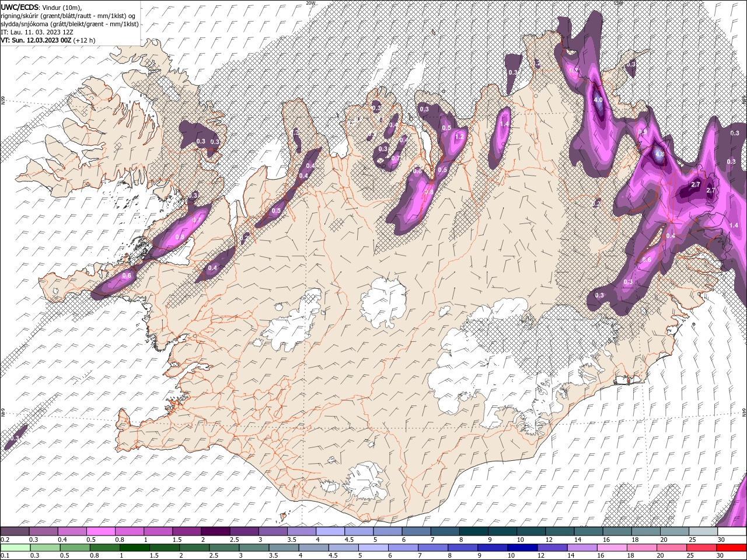Click the white glacier area near the south coast
Screen dimensions: 747x560
coord(366,481)
